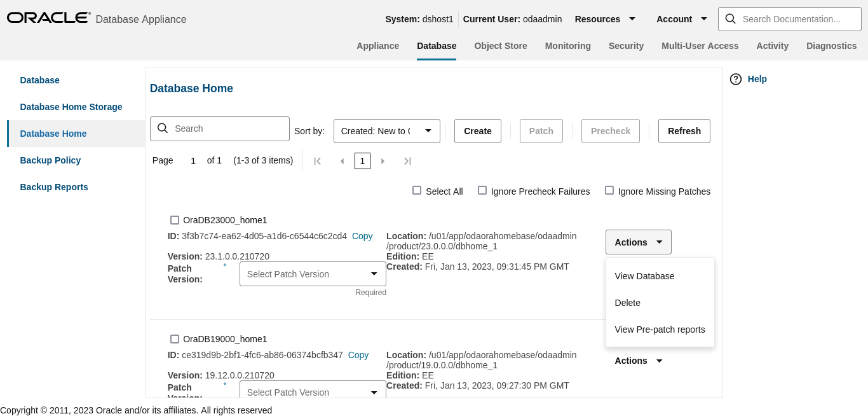Go to next page arrow
The height and width of the screenshot is (416, 868).
[383, 161]
